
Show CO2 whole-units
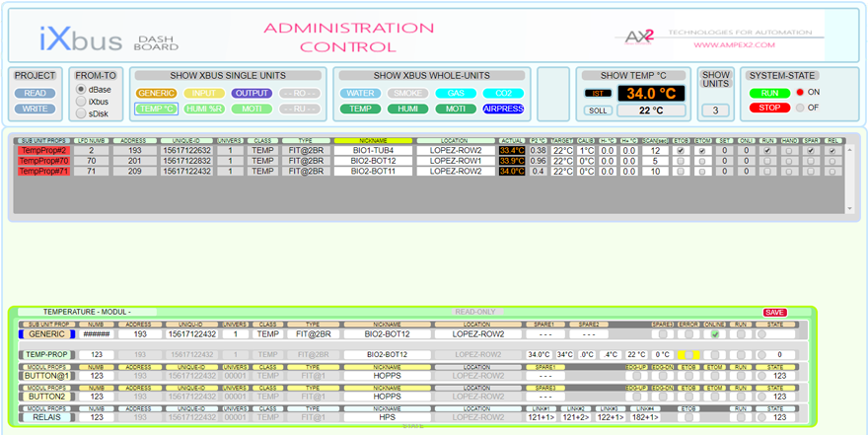pyautogui.click(x=503, y=93)
